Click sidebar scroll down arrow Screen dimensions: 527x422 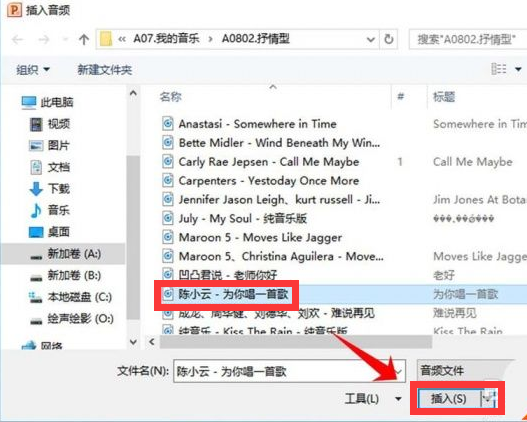coord(133,342)
